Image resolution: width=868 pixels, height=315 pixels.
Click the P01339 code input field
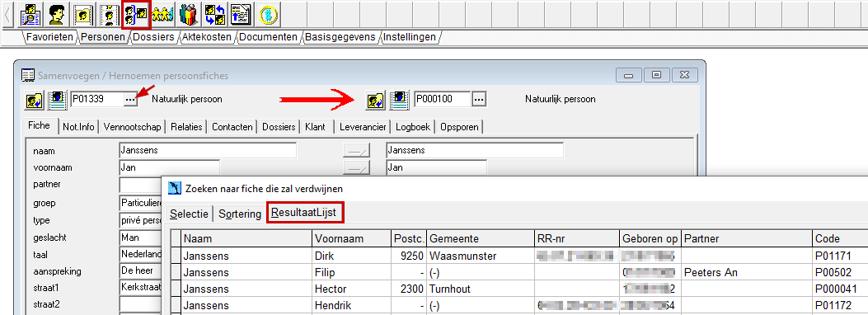point(96,100)
